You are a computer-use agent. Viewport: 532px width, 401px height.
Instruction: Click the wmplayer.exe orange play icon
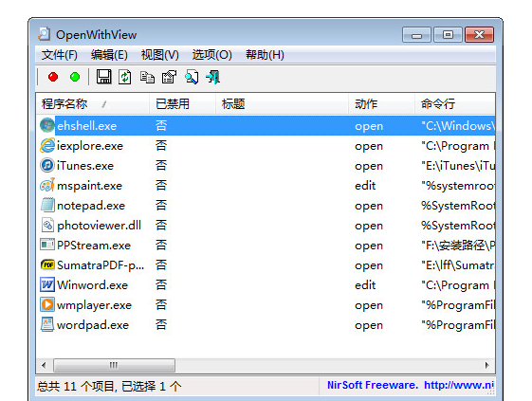47,304
